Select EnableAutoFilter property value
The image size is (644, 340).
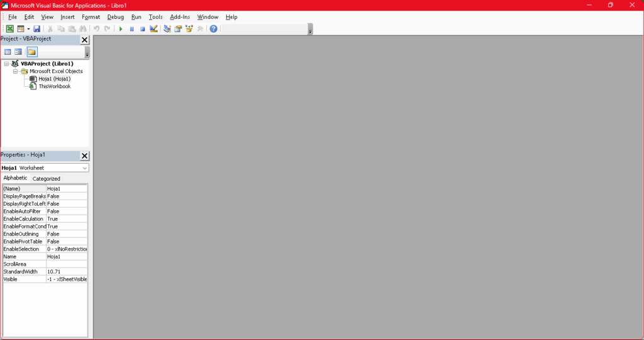coord(67,212)
